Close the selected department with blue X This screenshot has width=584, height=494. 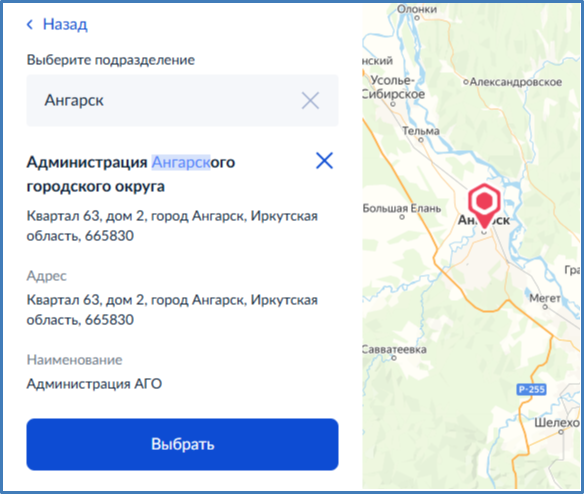(x=324, y=161)
